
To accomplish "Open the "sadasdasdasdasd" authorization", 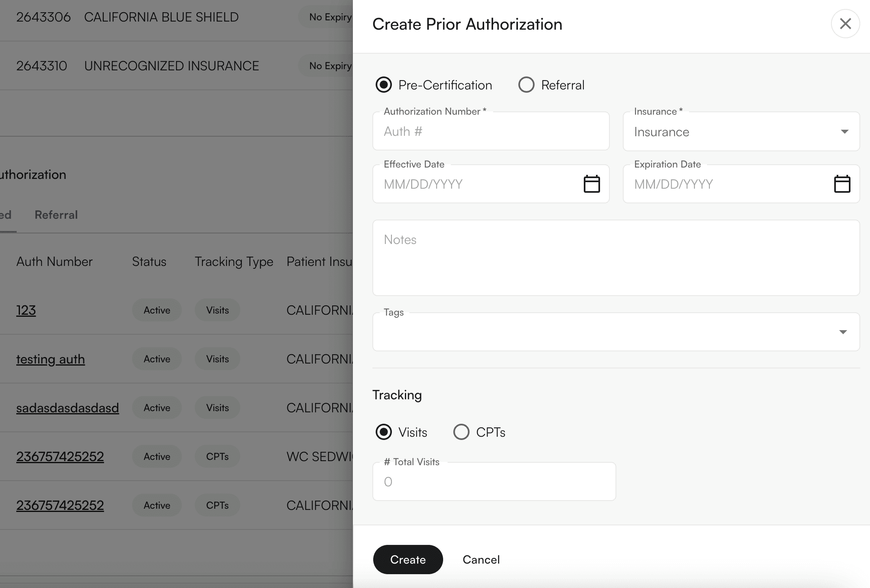I will pos(67,407).
